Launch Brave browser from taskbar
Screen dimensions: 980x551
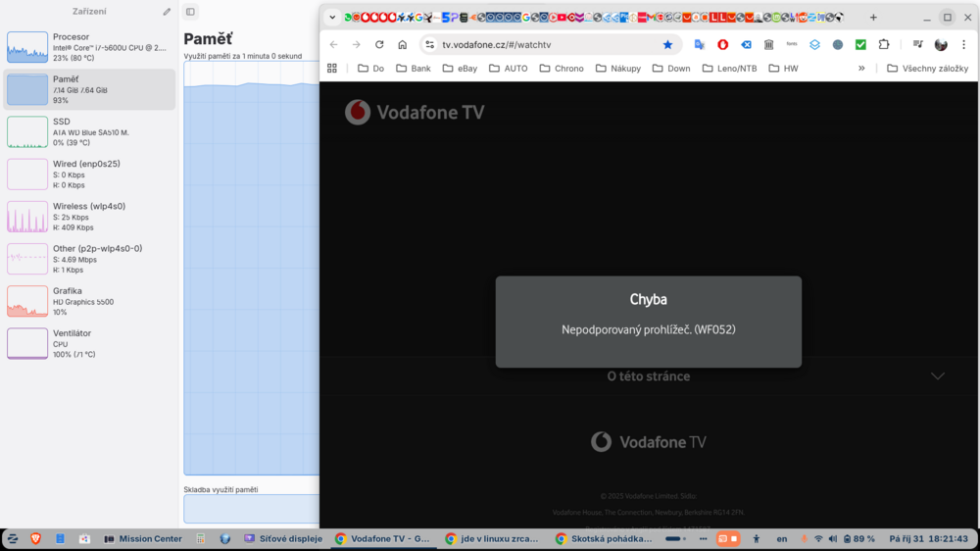tap(36, 538)
